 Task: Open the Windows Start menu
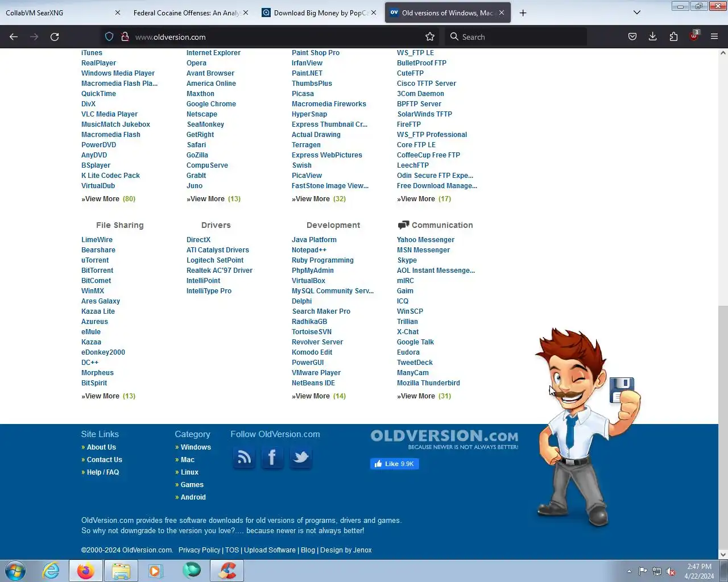pos(15,571)
